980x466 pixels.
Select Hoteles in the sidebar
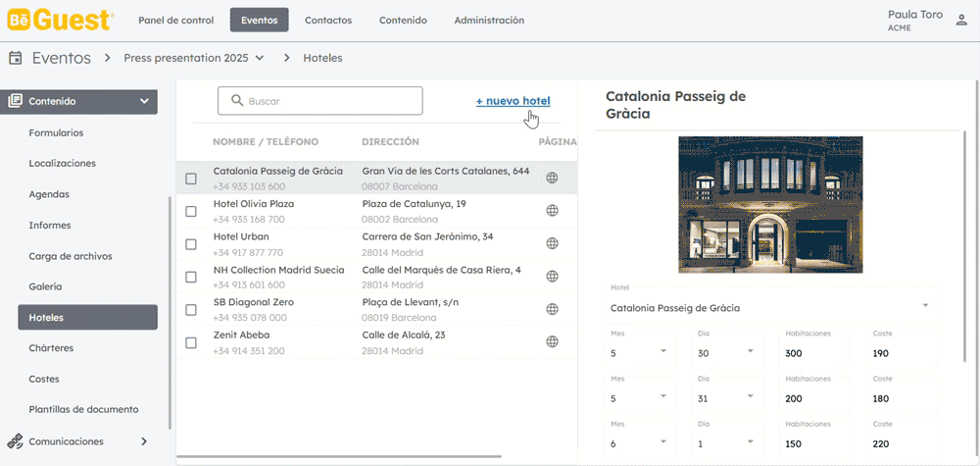pyautogui.click(x=87, y=317)
